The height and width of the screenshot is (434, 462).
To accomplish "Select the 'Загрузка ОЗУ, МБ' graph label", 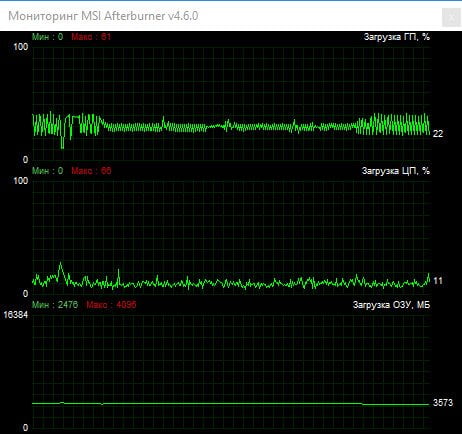I will pyautogui.click(x=391, y=305).
